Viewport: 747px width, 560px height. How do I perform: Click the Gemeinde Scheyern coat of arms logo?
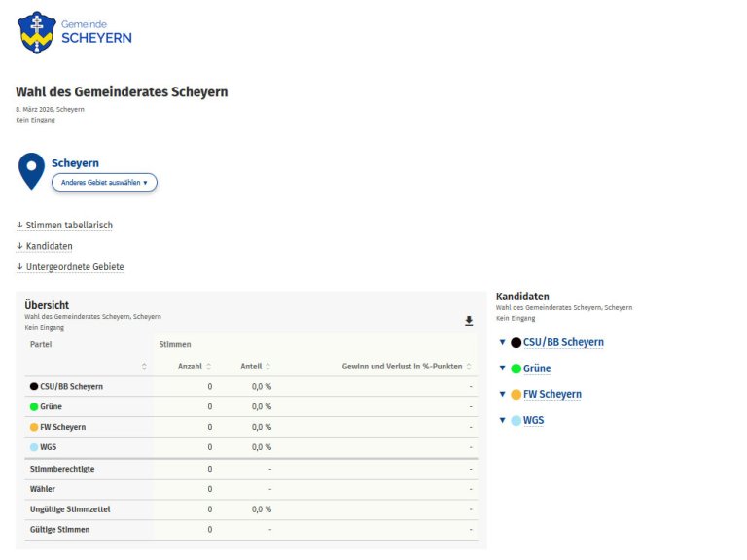37,32
